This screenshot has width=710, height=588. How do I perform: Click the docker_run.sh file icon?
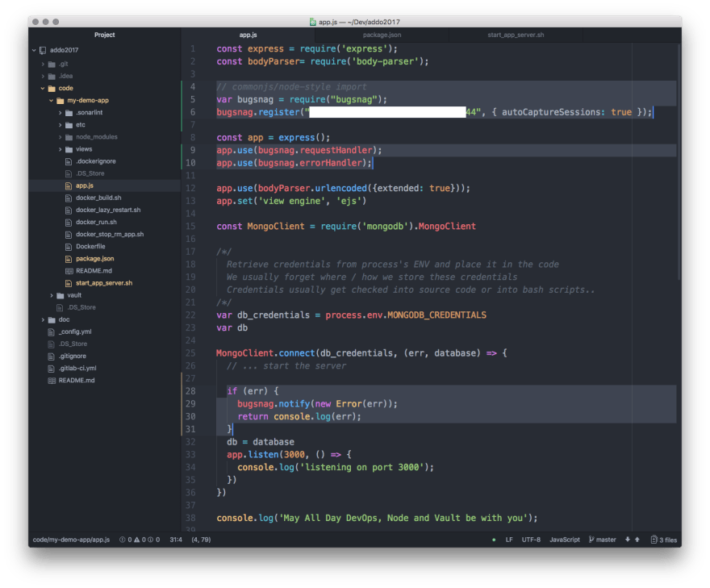click(x=69, y=223)
